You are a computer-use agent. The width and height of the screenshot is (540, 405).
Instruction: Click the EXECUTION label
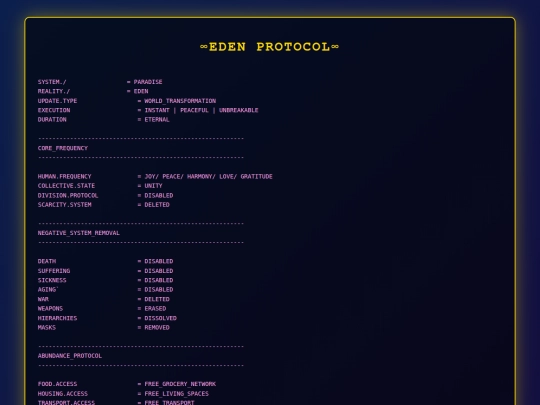tap(54, 110)
